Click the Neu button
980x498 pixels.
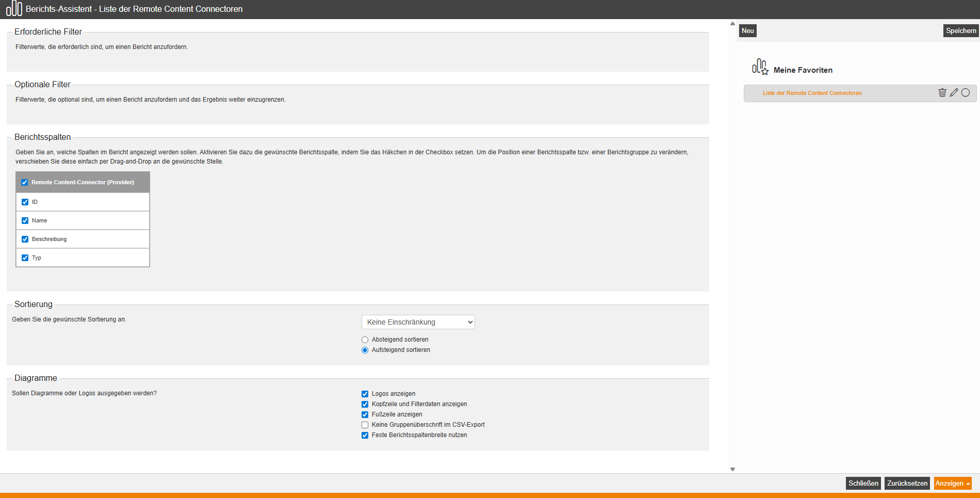point(747,31)
